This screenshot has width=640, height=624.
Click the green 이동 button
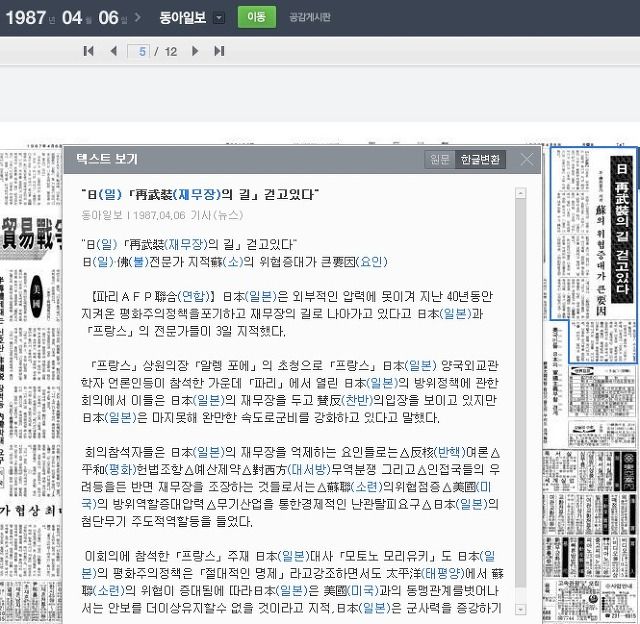tap(257, 17)
